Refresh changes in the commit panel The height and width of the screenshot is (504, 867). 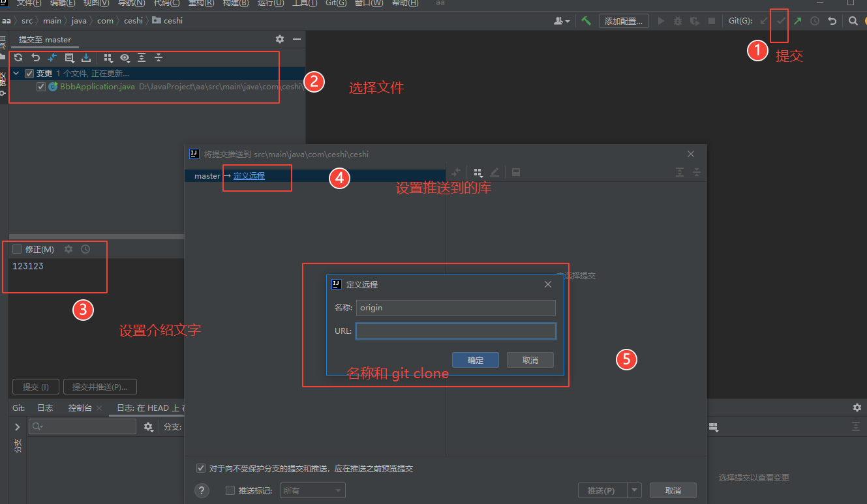point(18,57)
